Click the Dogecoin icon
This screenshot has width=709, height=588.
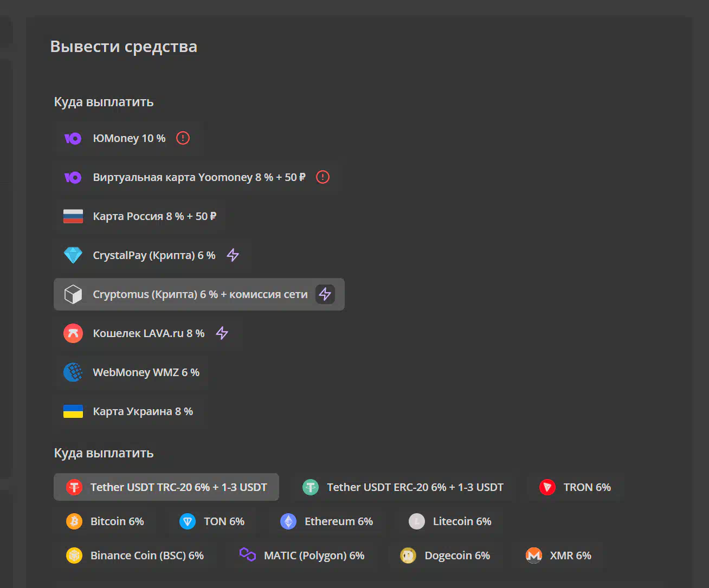[408, 555]
